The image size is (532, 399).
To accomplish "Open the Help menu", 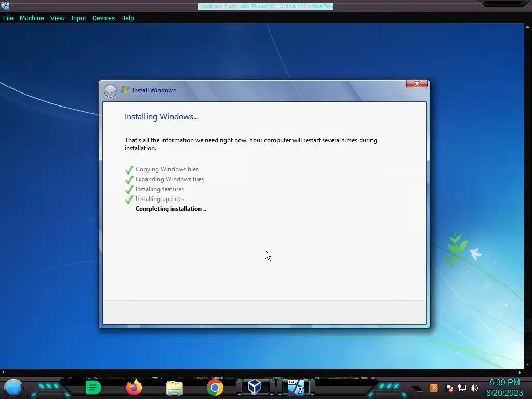I will coord(127,18).
